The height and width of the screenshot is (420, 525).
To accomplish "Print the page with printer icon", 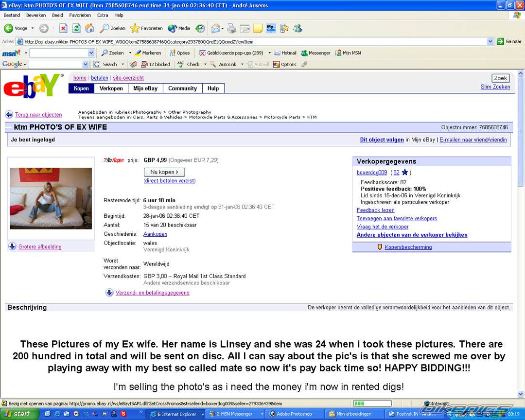I will pos(232,29).
